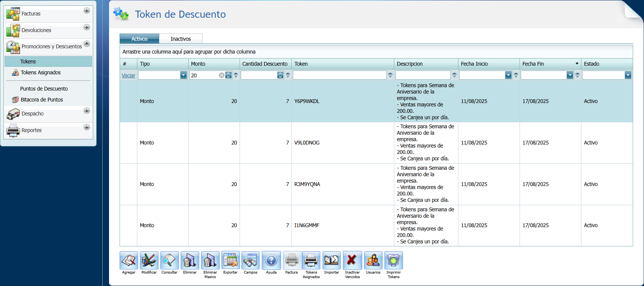Sort by the Tipo column header
This screenshot has width=644, height=286.
click(163, 64)
